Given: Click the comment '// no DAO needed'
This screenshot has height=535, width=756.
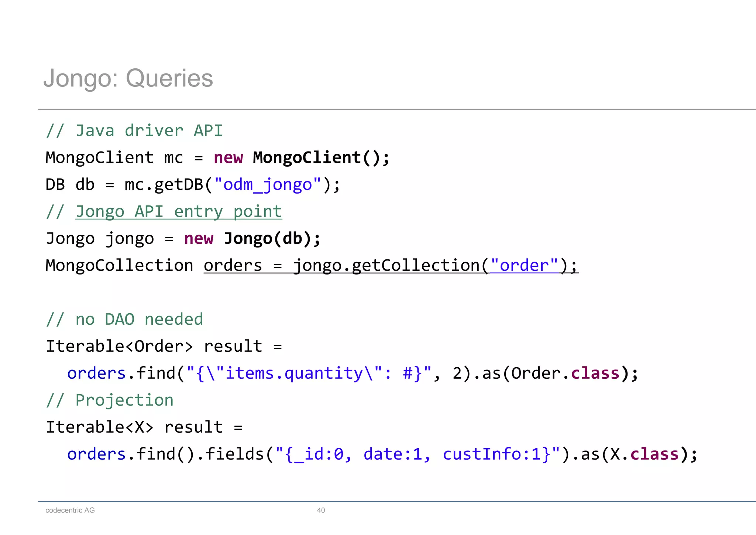Looking at the screenshot, I should (124, 319).
